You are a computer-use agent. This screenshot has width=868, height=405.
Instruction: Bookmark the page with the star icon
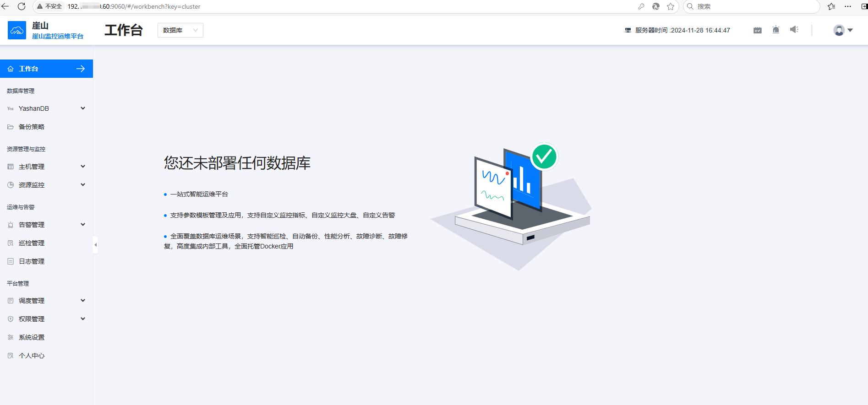671,6
